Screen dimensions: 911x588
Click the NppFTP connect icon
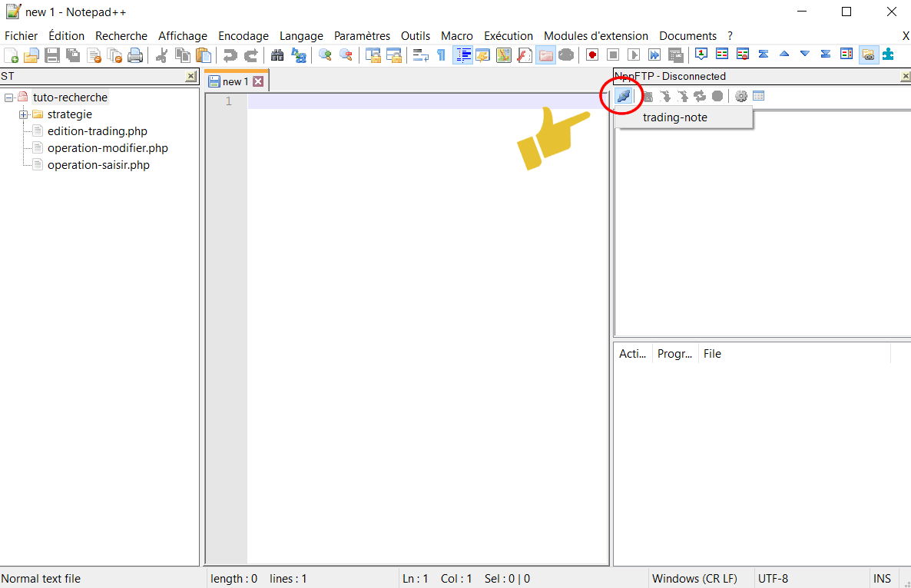tap(624, 96)
